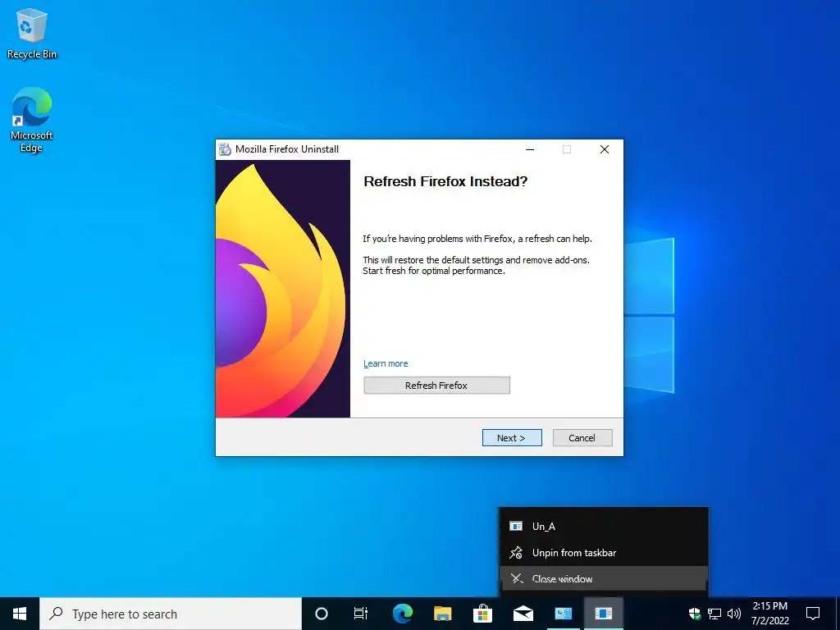The image size is (840, 630).
Task: Click the uninstaller icon in the title bar
Action: pyautogui.click(x=225, y=149)
